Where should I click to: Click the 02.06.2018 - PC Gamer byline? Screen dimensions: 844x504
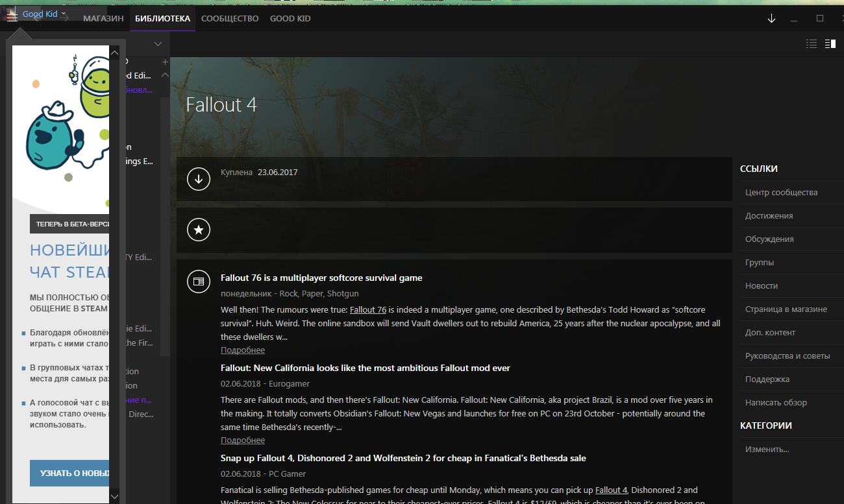pyautogui.click(x=263, y=474)
